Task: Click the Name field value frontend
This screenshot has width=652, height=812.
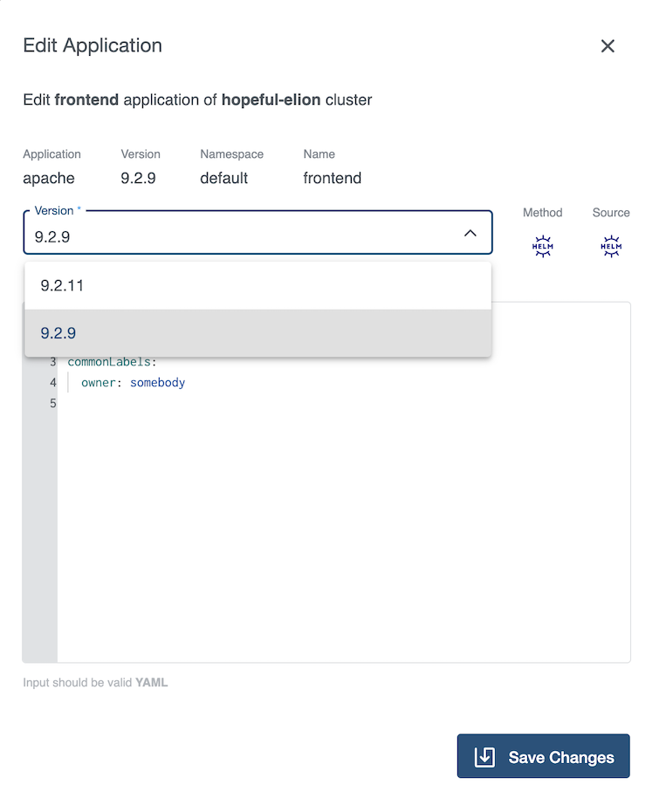Action: point(332,178)
